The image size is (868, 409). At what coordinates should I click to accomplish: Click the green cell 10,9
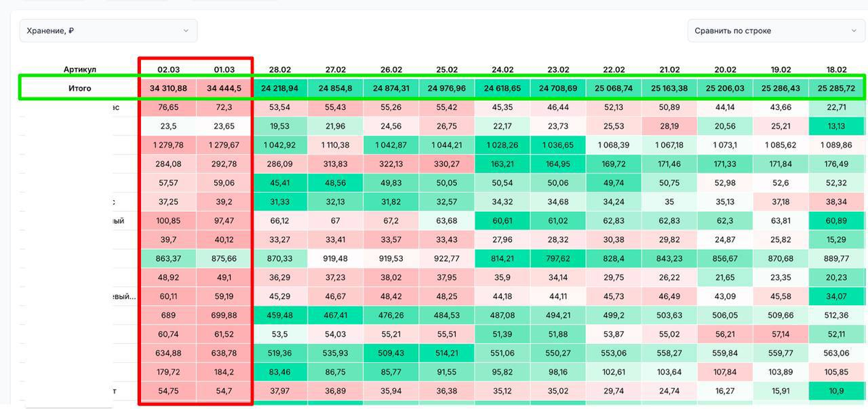(837, 390)
